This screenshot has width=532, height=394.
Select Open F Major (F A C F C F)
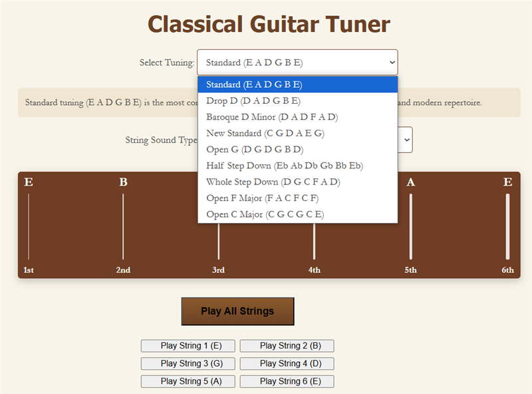pos(297,198)
